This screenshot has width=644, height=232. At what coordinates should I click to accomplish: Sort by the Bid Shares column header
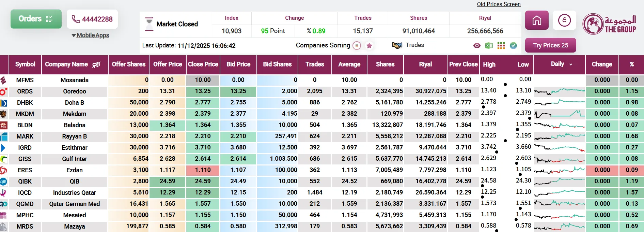coord(277,64)
